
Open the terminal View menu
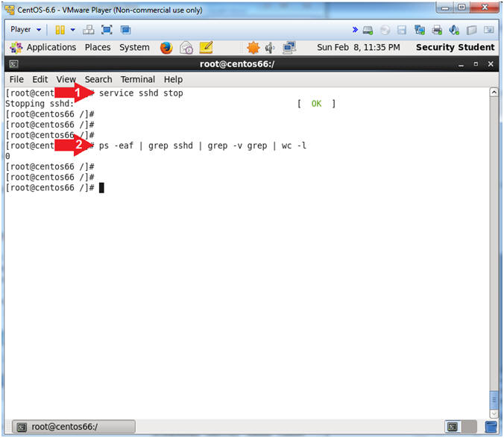pos(66,79)
